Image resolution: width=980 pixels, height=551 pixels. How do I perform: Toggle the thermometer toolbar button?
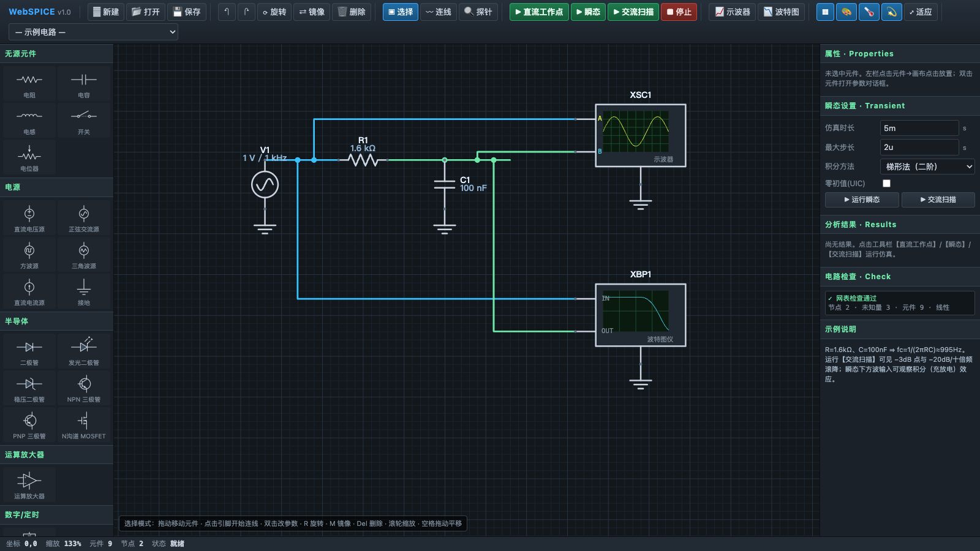[x=869, y=12]
